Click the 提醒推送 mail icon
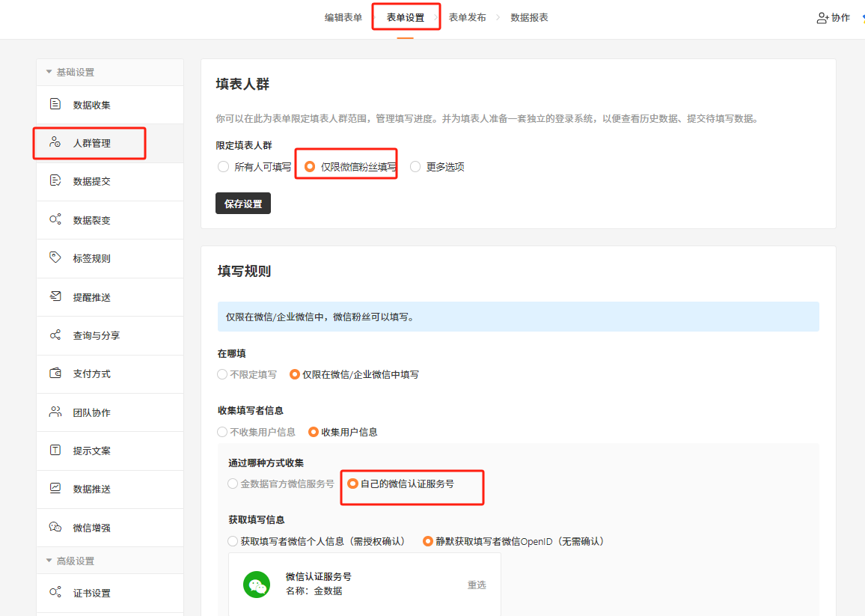This screenshot has width=865, height=616. (x=55, y=296)
